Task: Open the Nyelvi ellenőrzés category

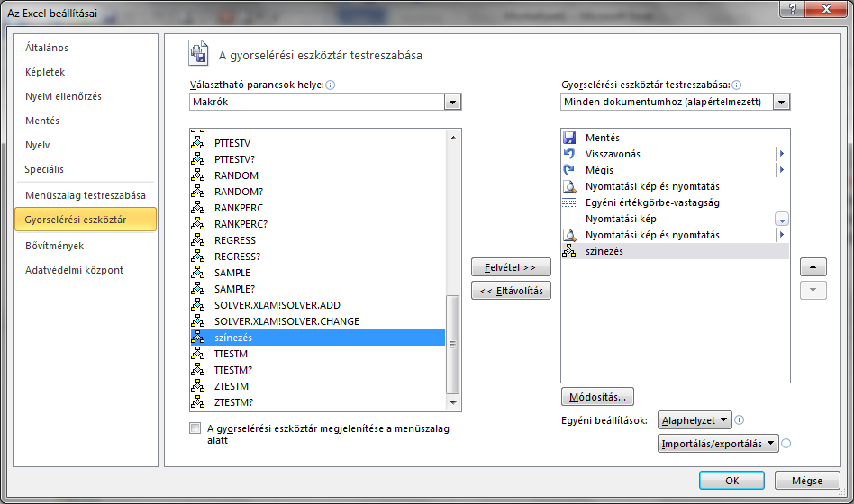Action: pos(63,96)
